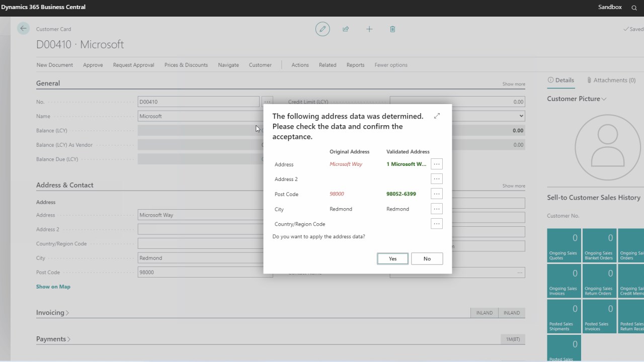The image size is (644, 362).
Task: Open the Approve menu
Action: pos(93,65)
